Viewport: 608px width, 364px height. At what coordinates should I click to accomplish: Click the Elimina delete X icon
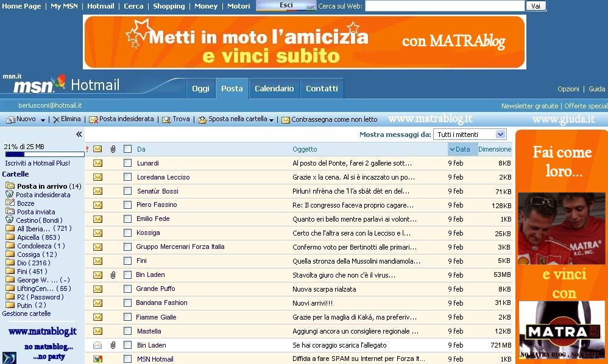coord(56,120)
